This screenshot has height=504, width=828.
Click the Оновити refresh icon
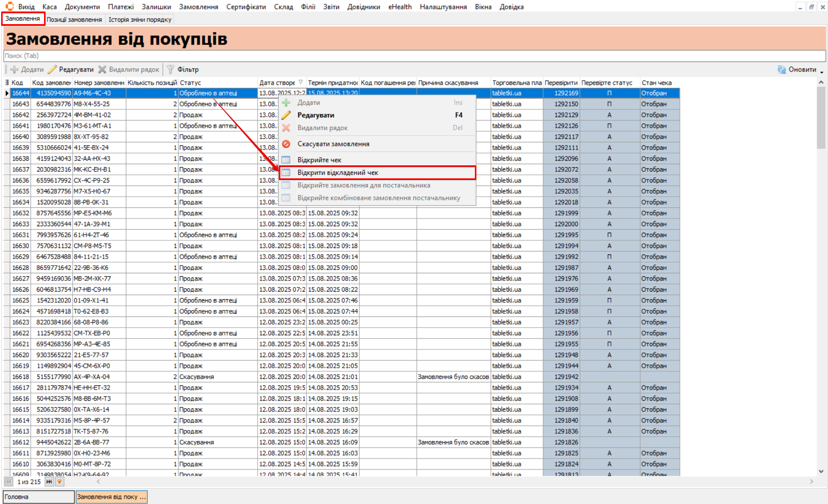coord(782,69)
